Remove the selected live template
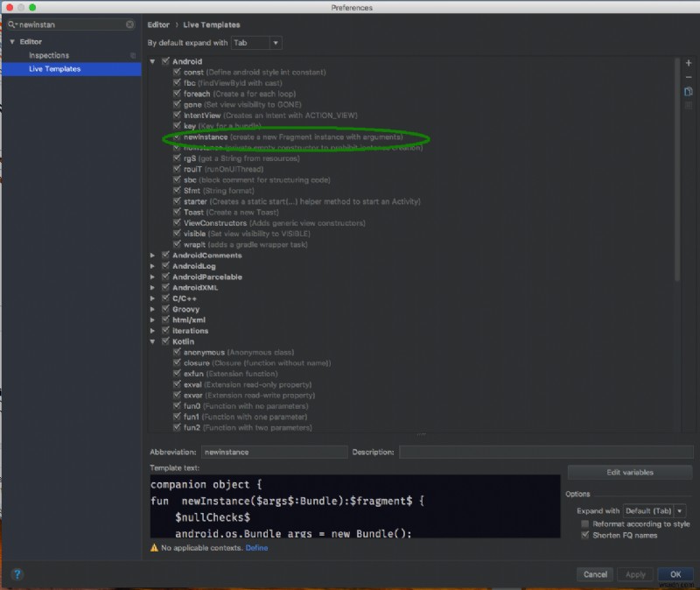The height and width of the screenshot is (590, 700). pyautogui.click(x=689, y=77)
